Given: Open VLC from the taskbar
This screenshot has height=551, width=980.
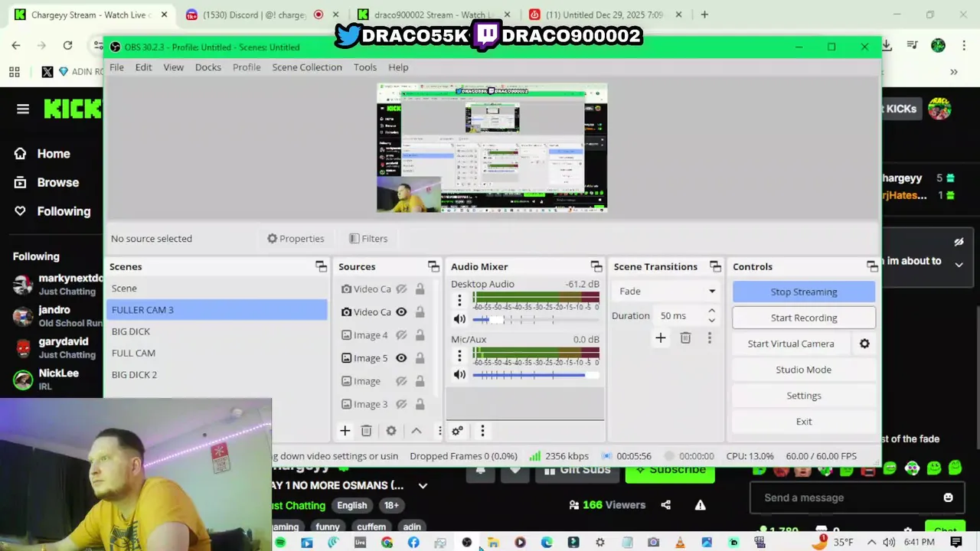Looking at the screenshot, I should 680,543.
